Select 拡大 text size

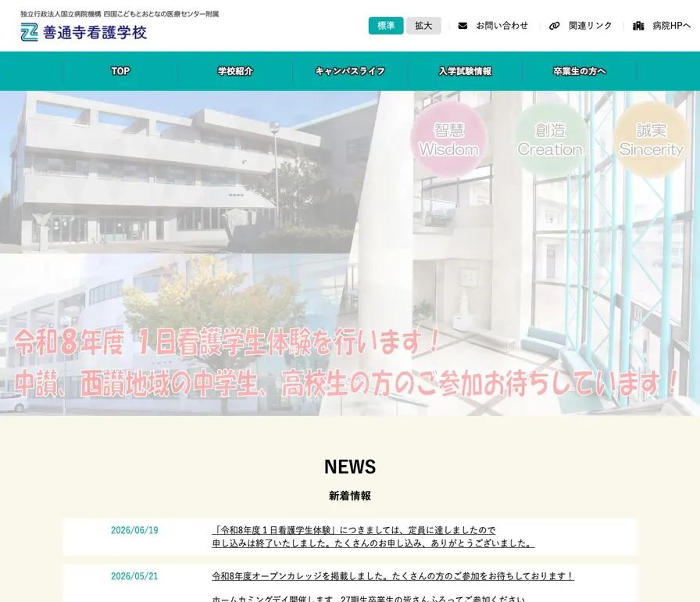[423, 26]
